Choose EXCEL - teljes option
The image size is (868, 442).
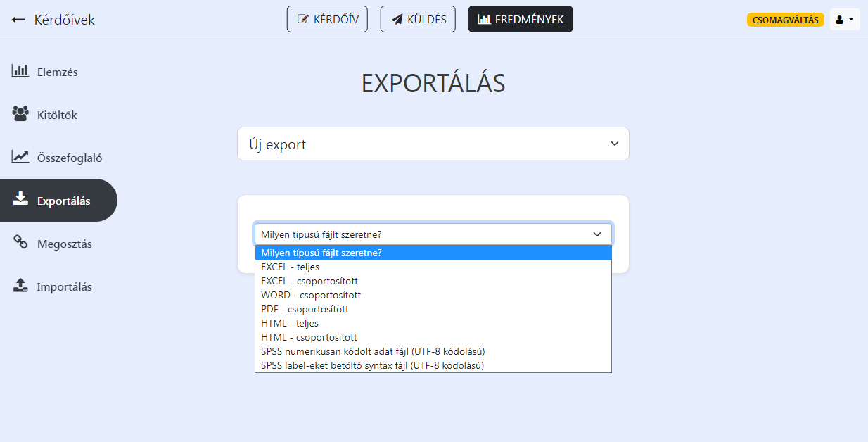coord(433,267)
